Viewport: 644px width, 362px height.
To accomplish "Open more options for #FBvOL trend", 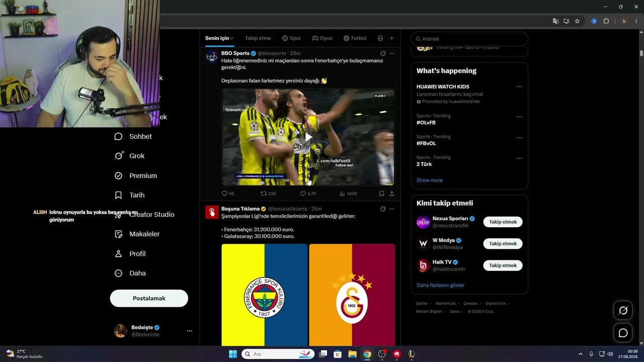I will (519, 137).
